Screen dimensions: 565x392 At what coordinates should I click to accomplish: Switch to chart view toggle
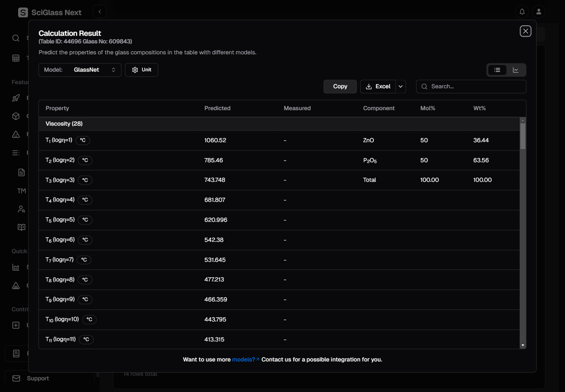click(x=516, y=70)
